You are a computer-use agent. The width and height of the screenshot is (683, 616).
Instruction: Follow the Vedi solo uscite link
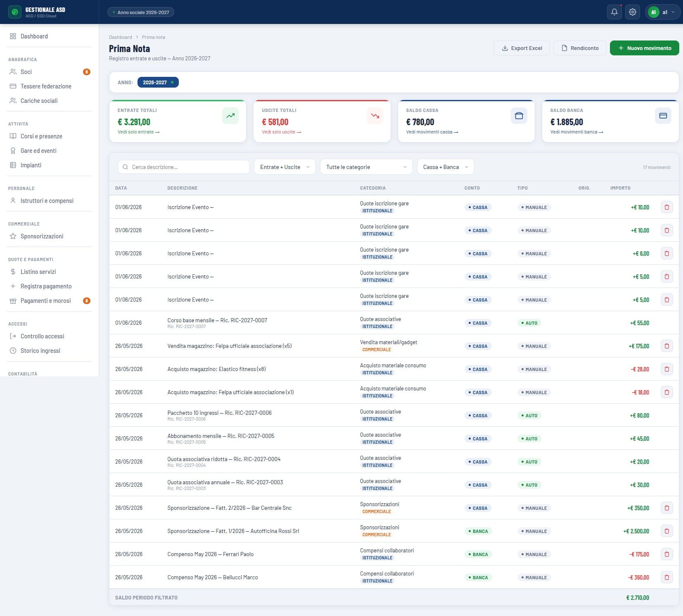click(282, 132)
